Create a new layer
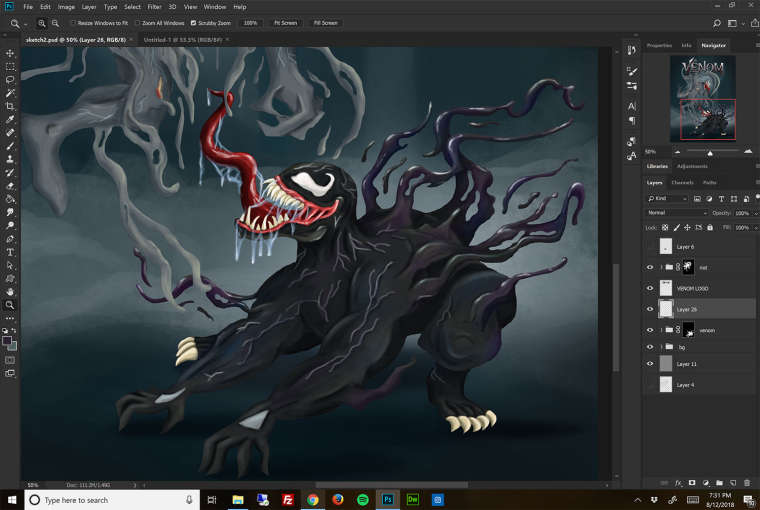760x510 pixels. (733, 483)
